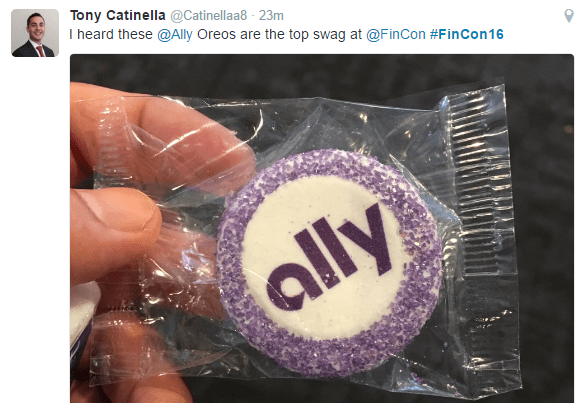Open the tweet via the 23m timestamp
This screenshot has height=403, width=580.
[x=271, y=16]
